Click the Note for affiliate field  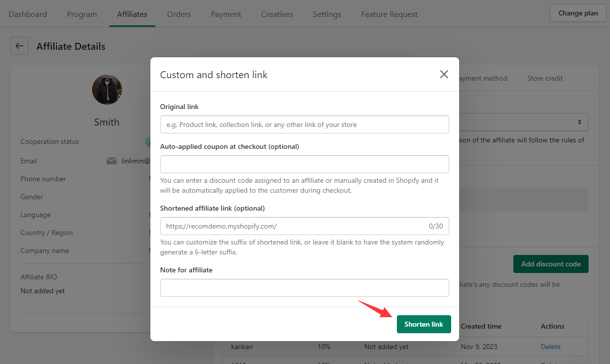pyautogui.click(x=304, y=288)
